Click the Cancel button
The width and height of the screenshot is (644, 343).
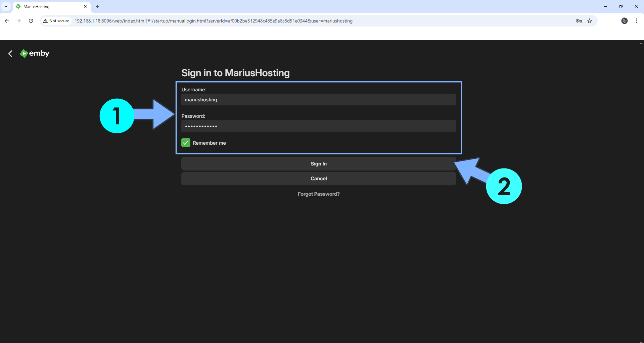pyautogui.click(x=319, y=179)
